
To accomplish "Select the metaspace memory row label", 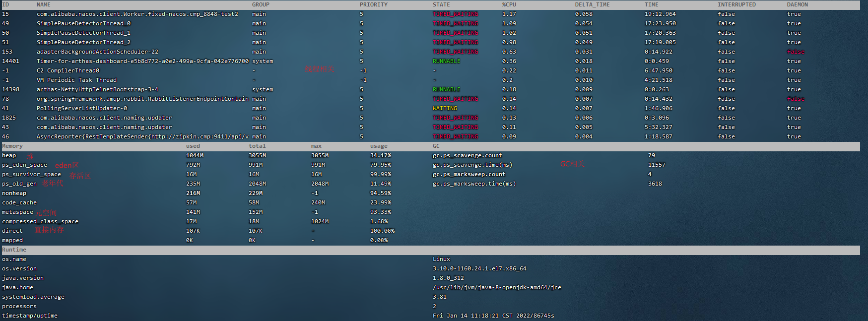I will [17, 212].
